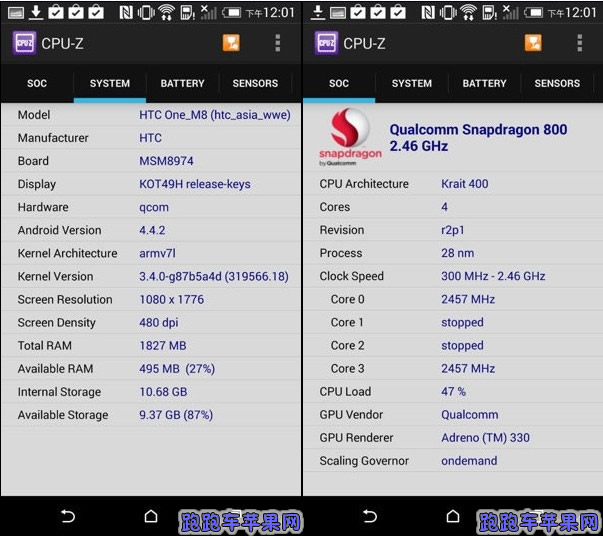Tap the Snapdragon logo on the SOC page
The width and height of the screenshot is (603, 536).
[350, 137]
